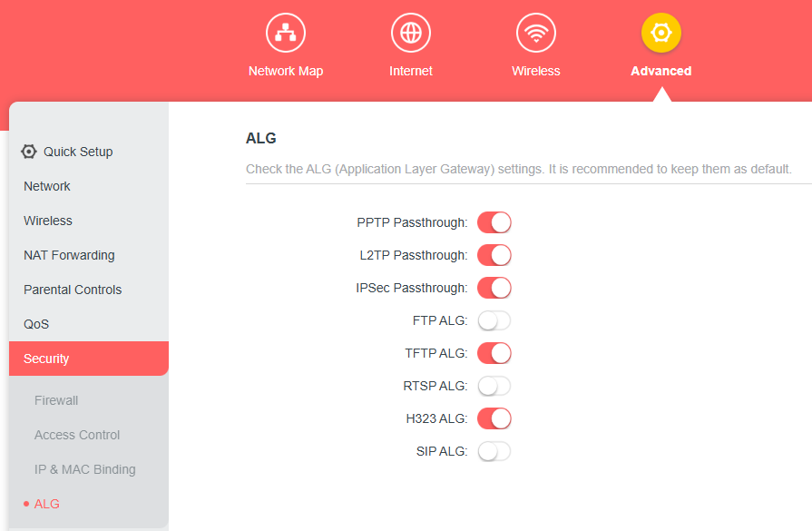
Task: Enable FTP ALG
Action: pos(494,320)
